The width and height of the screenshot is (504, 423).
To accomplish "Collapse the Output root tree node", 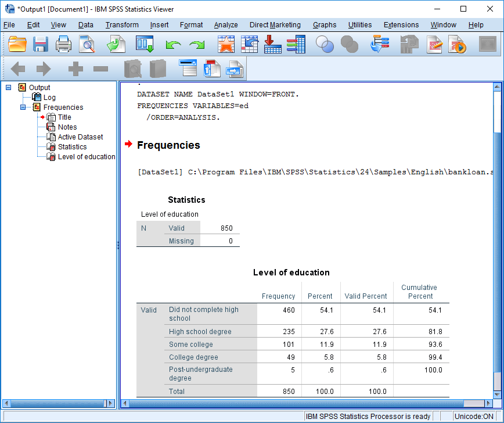I will (9, 88).
